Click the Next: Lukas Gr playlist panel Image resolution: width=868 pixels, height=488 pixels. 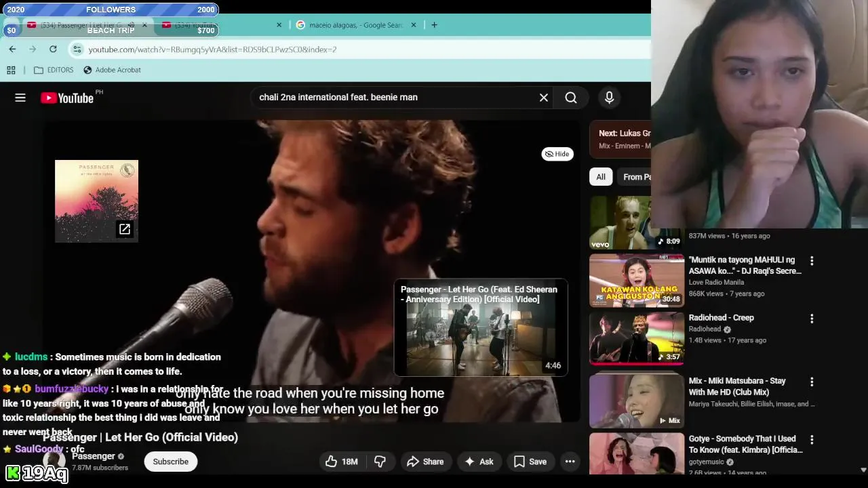coord(620,139)
